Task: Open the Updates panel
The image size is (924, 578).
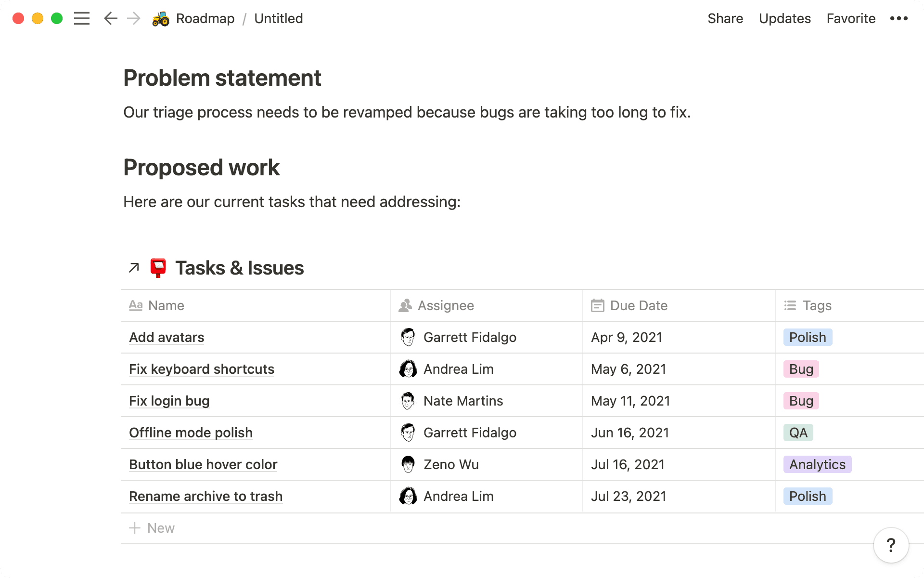Action: 784,18
